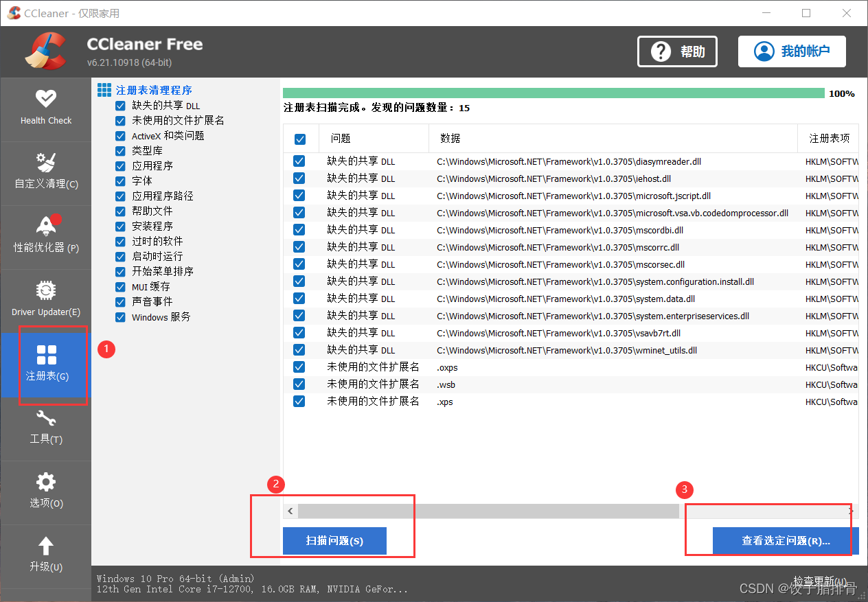Uncheck the iehost.dll result row

click(299, 178)
